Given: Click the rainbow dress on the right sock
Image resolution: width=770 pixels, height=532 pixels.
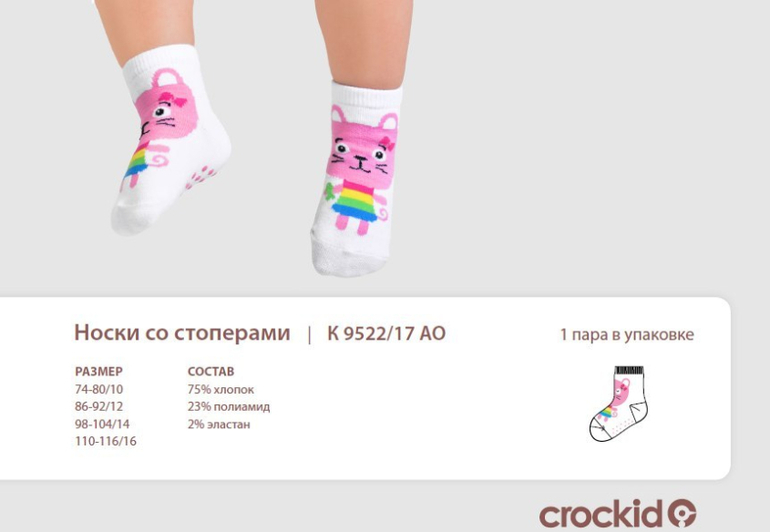Looking at the screenshot, I should 355,201.
